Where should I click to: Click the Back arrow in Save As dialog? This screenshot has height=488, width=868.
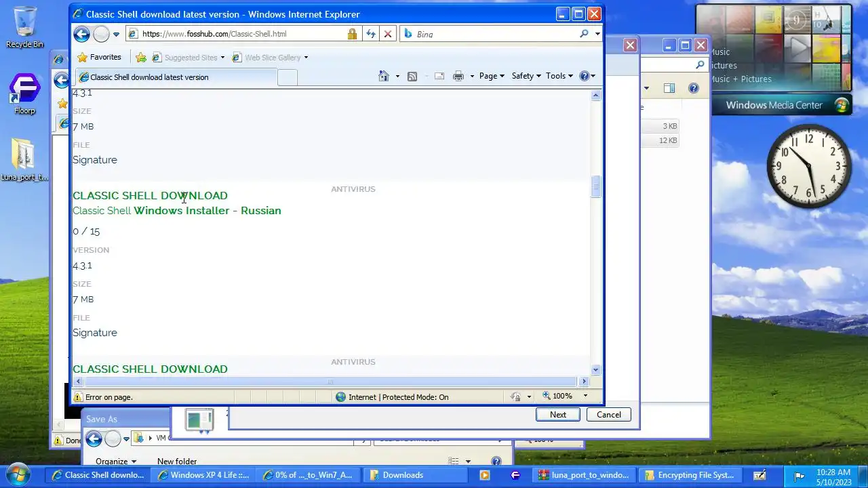click(94, 439)
